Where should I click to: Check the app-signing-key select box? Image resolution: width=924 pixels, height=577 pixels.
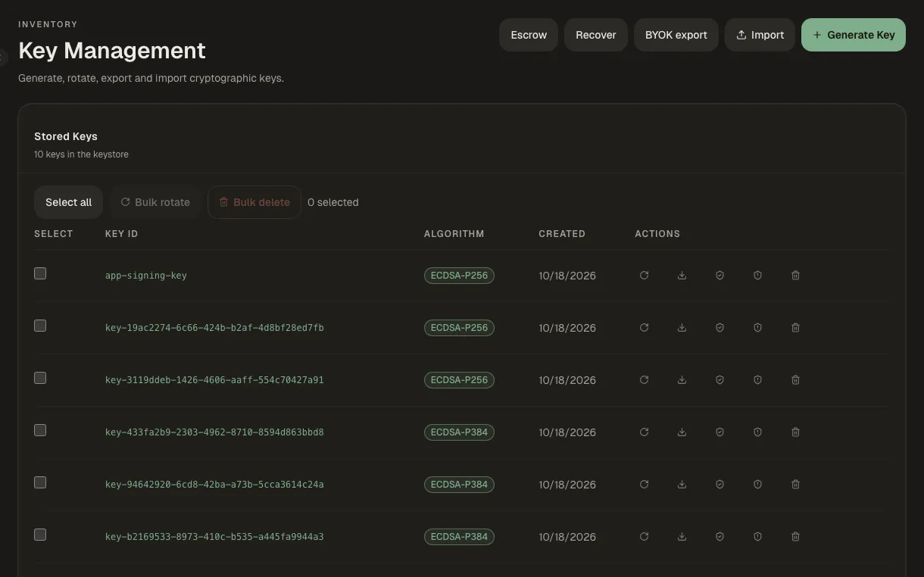40,273
